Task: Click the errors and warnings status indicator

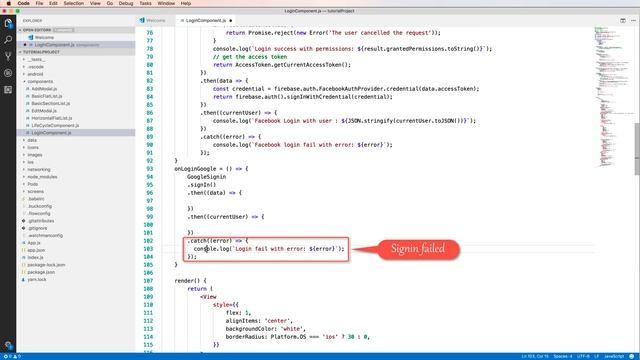Action: point(12,356)
